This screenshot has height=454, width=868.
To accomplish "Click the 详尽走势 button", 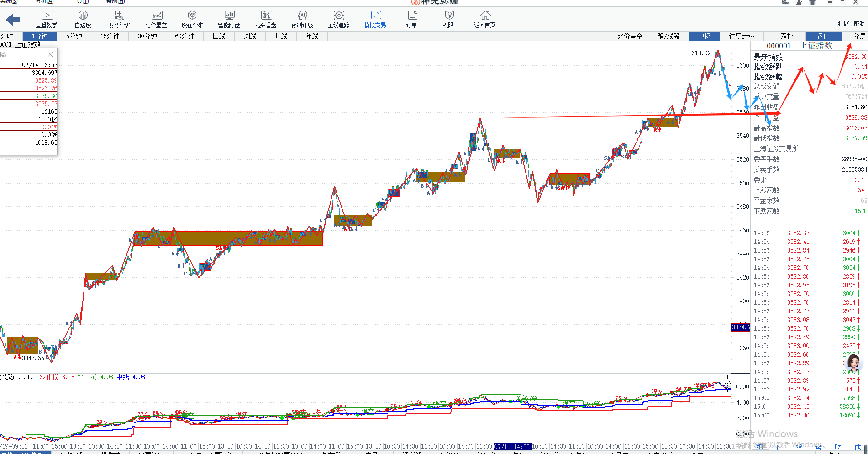I will pos(742,36).
